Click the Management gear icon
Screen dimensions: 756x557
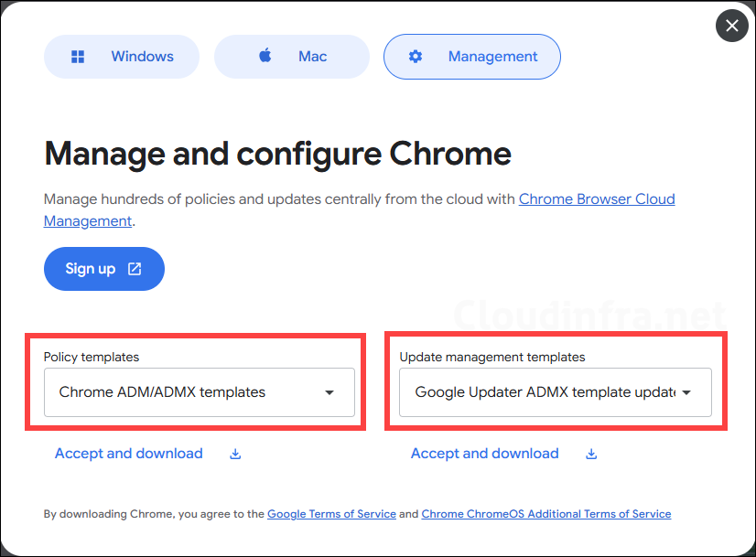click(416, 57)
